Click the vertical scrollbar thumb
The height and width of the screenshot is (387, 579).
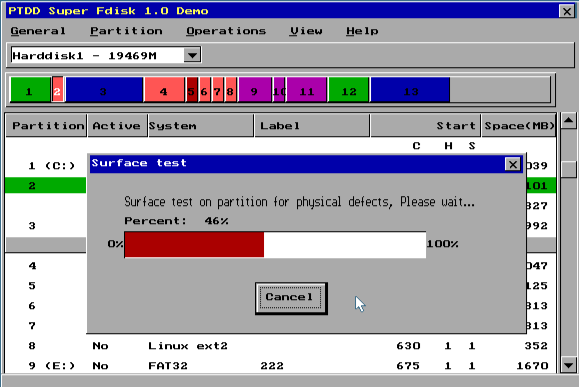pyautogui.click(x=568, y=169)
